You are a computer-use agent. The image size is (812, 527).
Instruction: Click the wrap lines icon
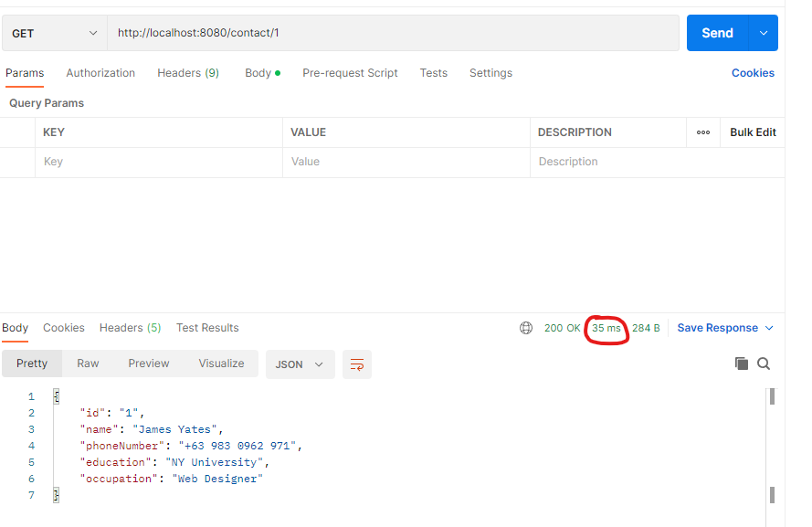tap(357, 364)
